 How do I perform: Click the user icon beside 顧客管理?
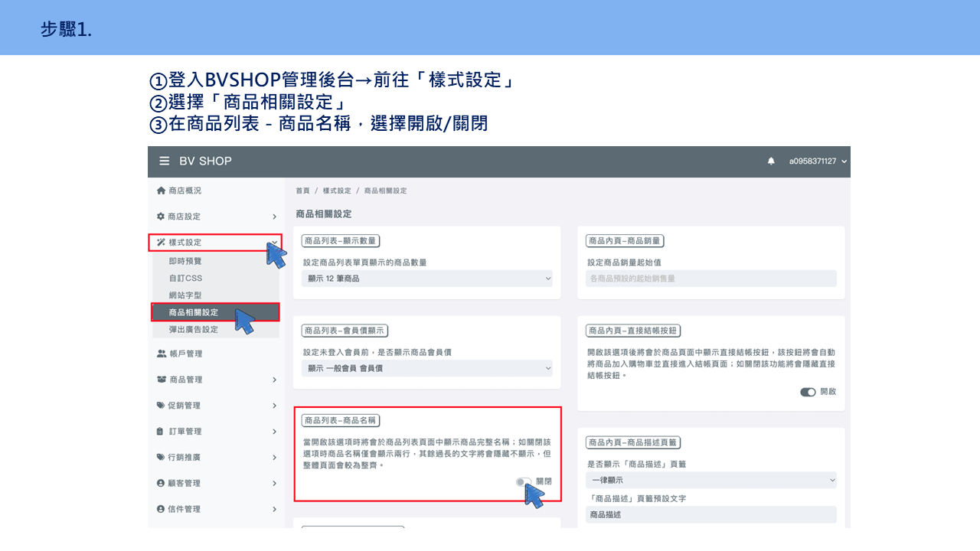(x=161, y=484)
